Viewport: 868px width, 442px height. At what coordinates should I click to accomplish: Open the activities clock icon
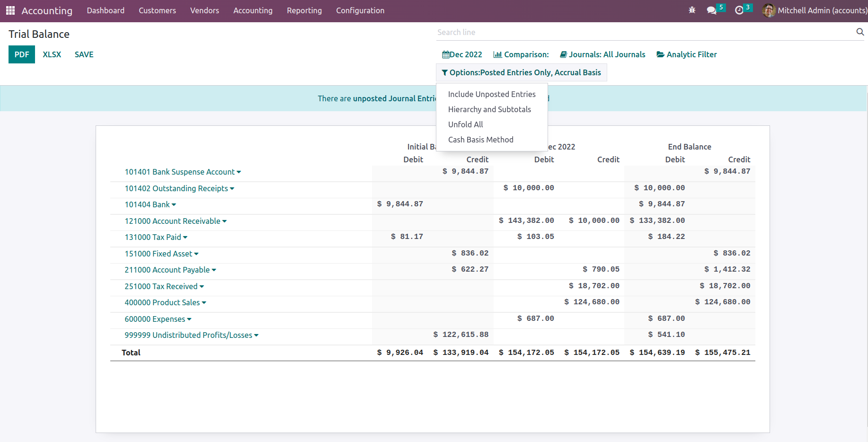coord(739,10)
